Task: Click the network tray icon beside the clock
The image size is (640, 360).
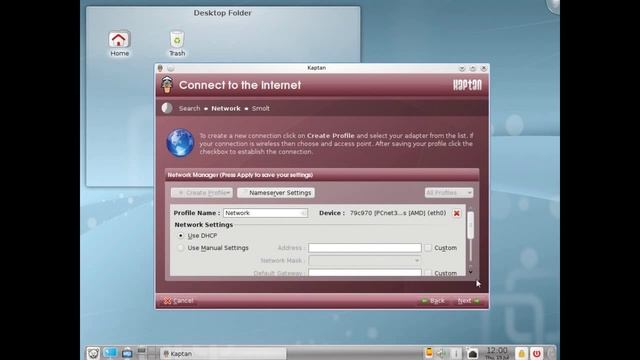Action: click(472, 353)
